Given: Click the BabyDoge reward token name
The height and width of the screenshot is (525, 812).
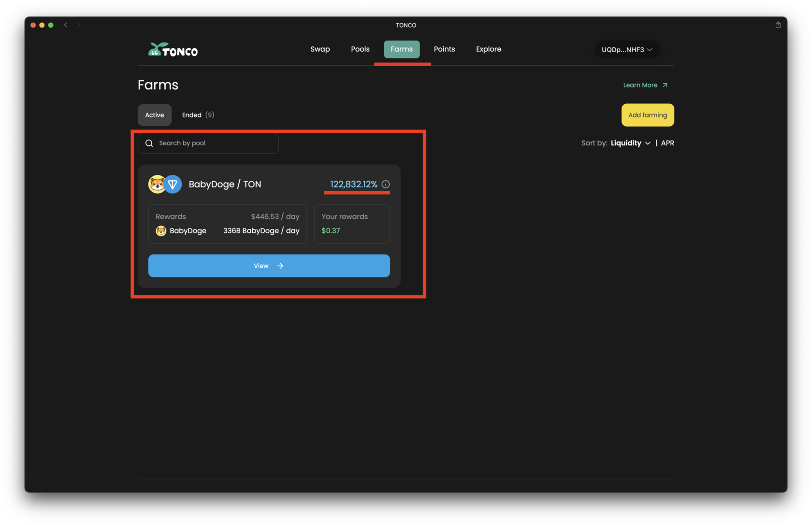Looking at the screenshot, I should pyautogui.click(x=188, y=231).
